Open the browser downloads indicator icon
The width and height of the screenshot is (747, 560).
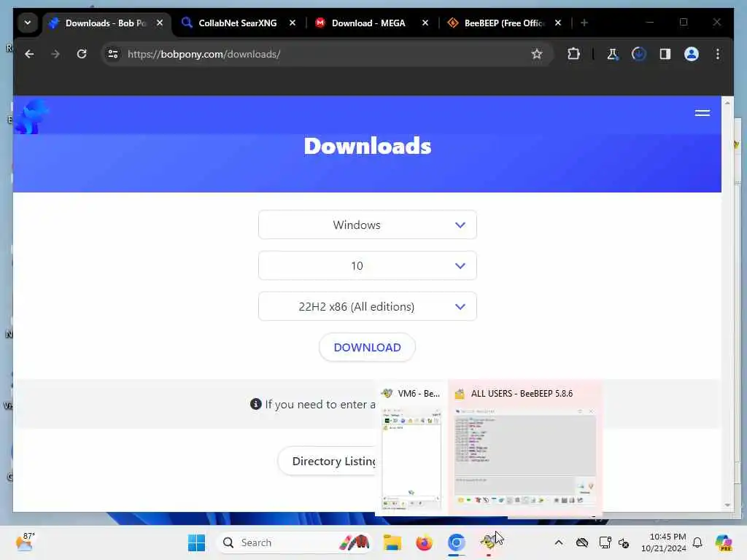click(x=639, y=54)
